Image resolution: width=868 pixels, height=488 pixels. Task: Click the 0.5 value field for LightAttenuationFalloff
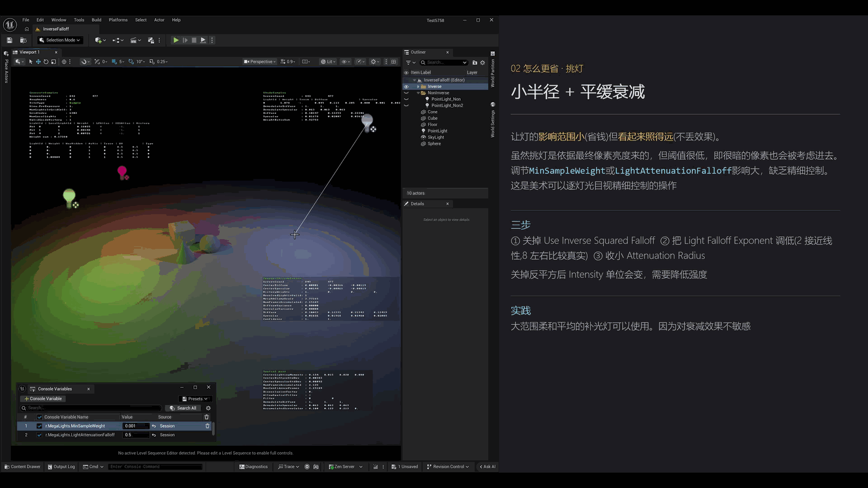(x=136, y=435)
